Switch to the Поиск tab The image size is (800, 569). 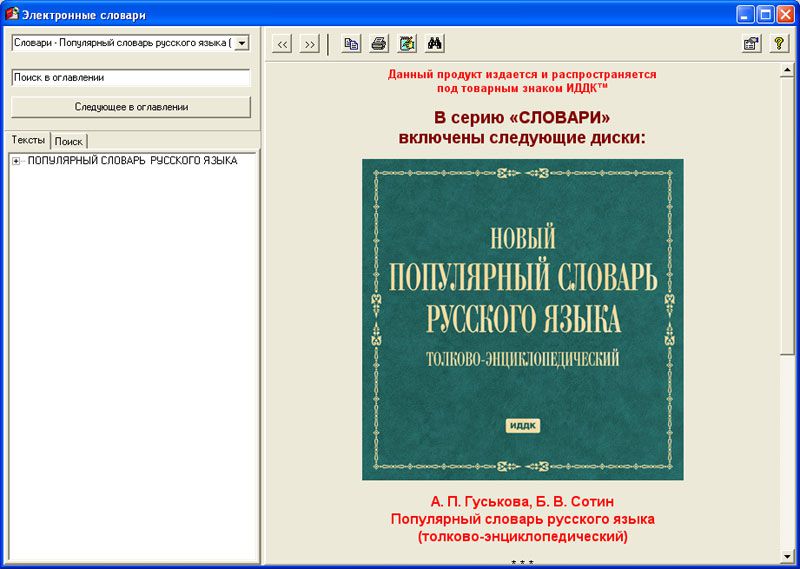[x=69, y=141]
